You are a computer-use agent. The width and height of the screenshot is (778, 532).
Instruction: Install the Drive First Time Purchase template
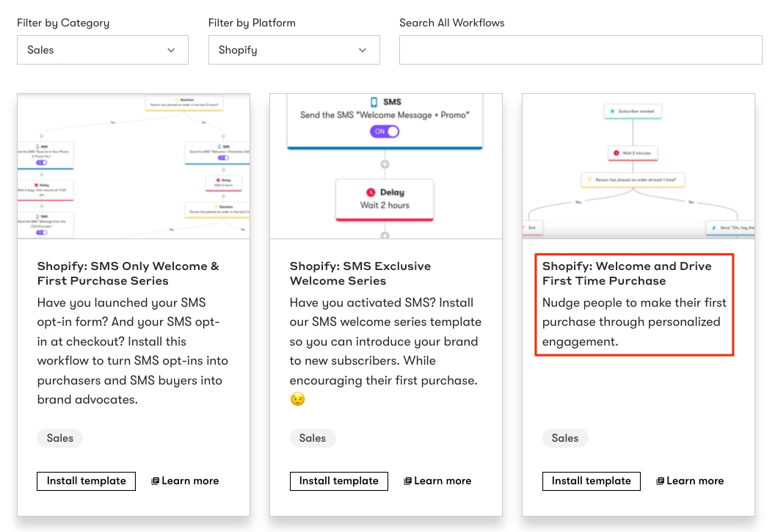coord(592,481)
